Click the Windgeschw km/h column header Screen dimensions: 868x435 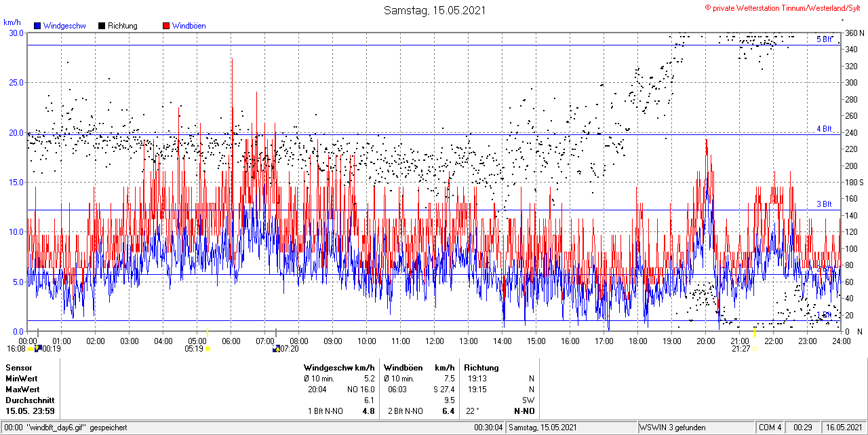[339, 368]
